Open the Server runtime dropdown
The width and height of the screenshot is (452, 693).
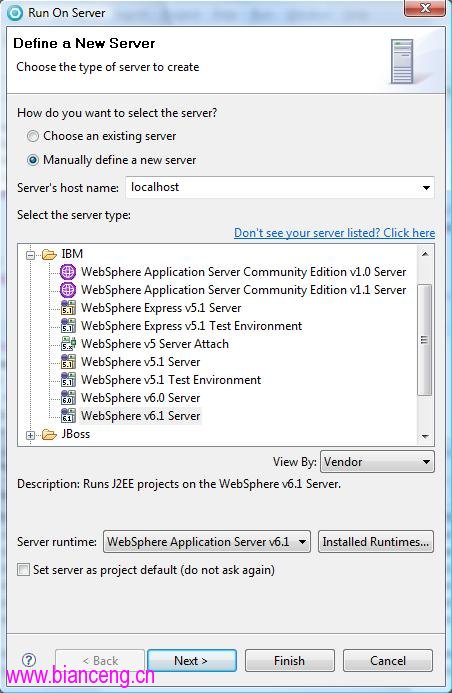(207, 542)
